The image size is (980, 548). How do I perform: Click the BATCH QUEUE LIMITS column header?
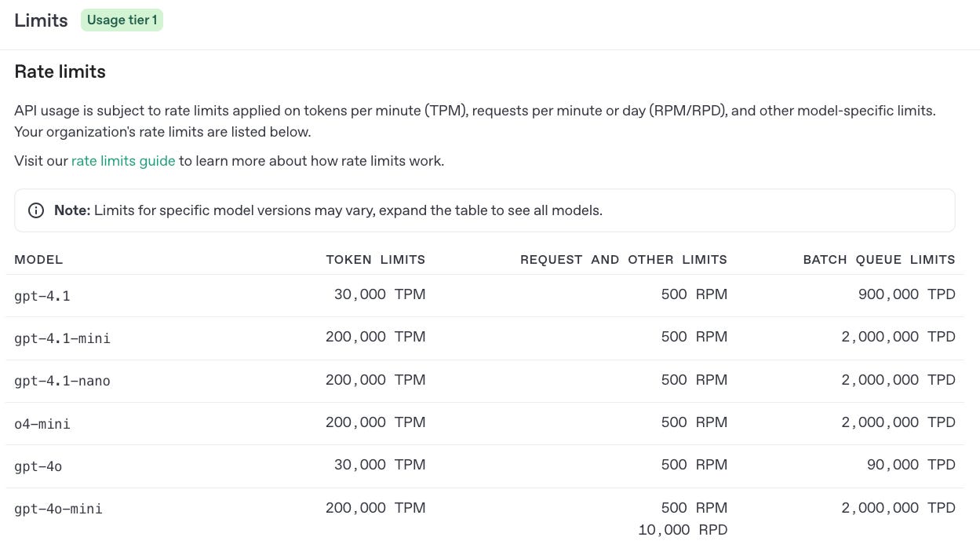click(879, 259)
